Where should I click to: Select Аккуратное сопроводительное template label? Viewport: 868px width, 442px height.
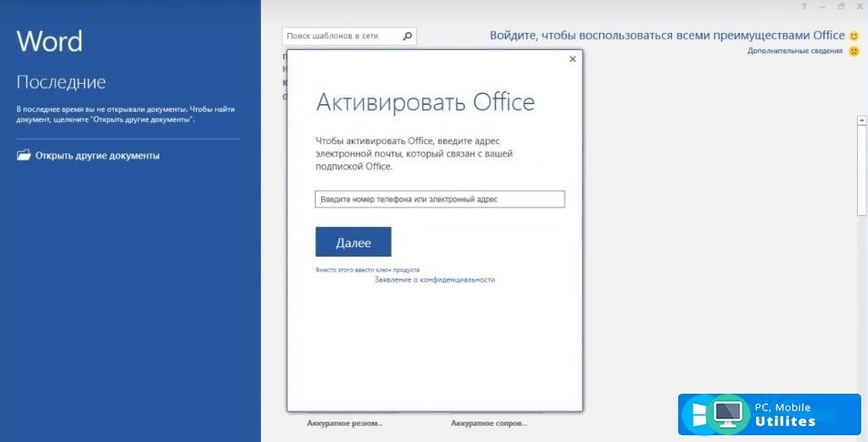(x=489, y=423)
